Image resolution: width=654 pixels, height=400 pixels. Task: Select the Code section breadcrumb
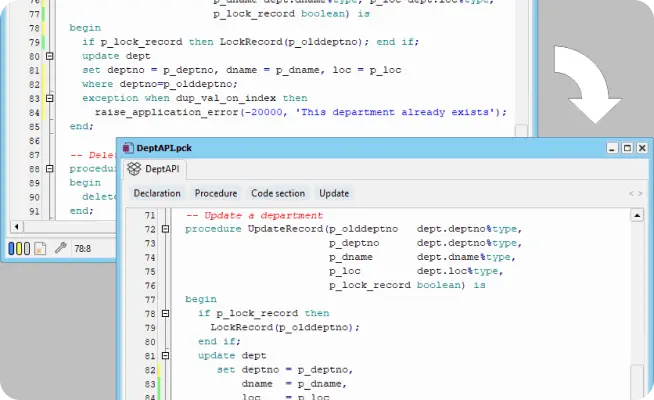click(278, 193)
